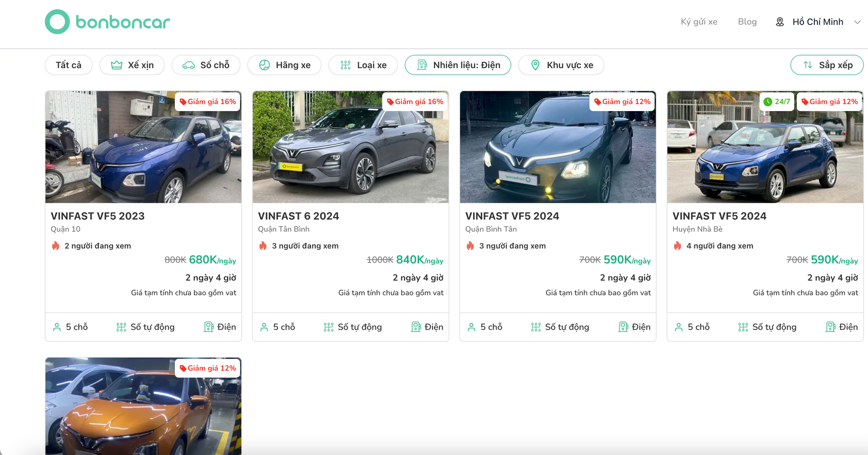Open the Blog link
Viewport: 868px width, 455px height.
pyautogui.click(x=747, y=22)
